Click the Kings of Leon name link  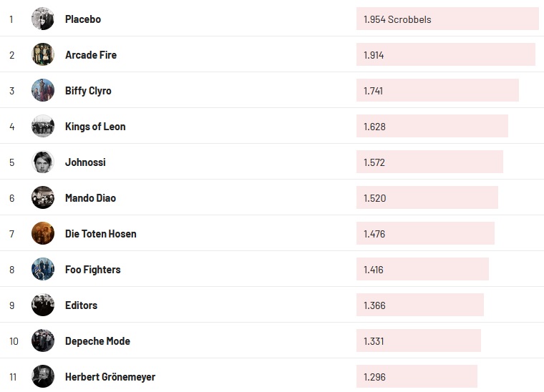click(x=95, y=127)
